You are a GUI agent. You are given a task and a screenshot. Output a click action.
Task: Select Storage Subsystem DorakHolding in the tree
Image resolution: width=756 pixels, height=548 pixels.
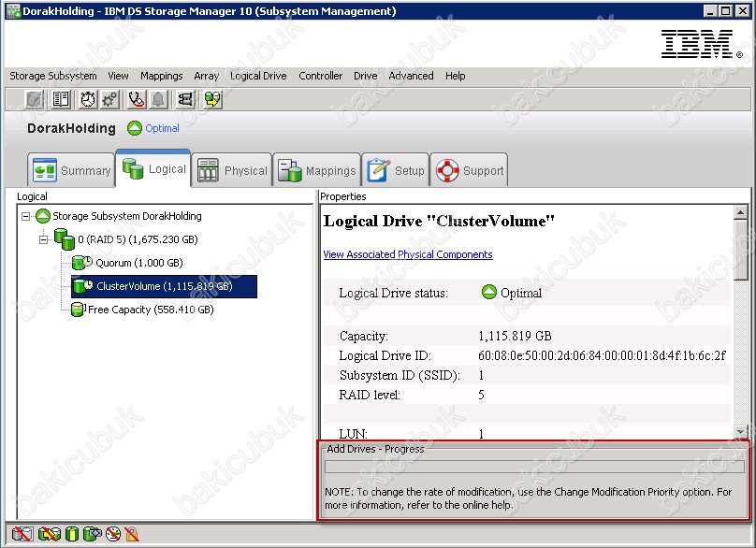coord(127,216)
